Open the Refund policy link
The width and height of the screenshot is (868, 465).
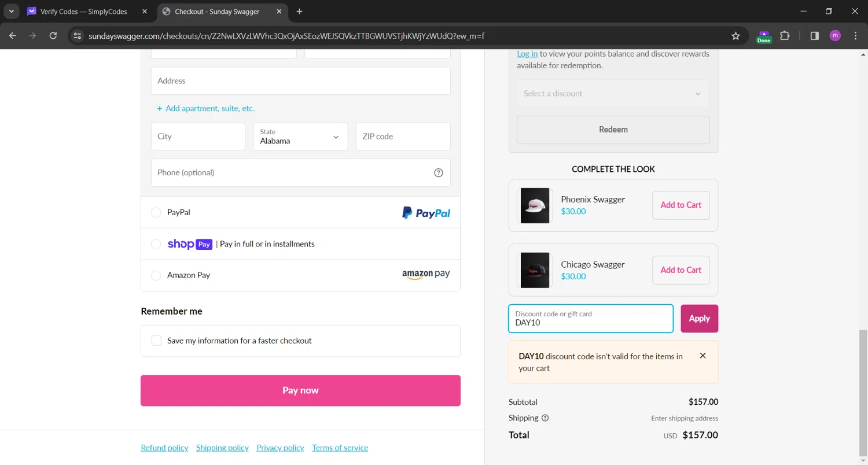(164, 448)
